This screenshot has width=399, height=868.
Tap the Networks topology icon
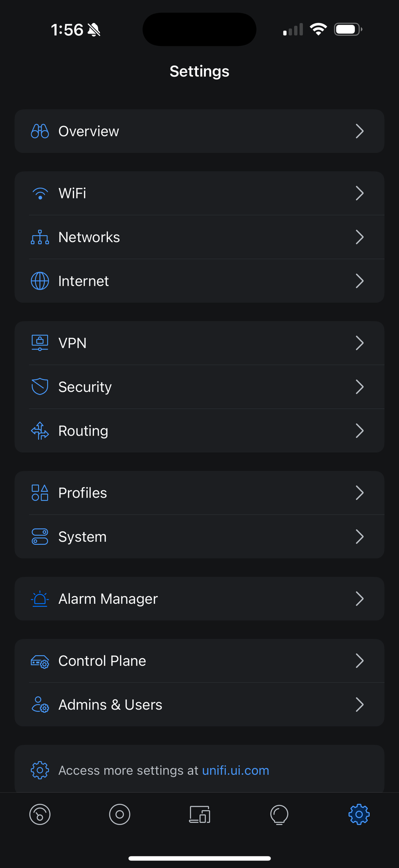(40, 237)
